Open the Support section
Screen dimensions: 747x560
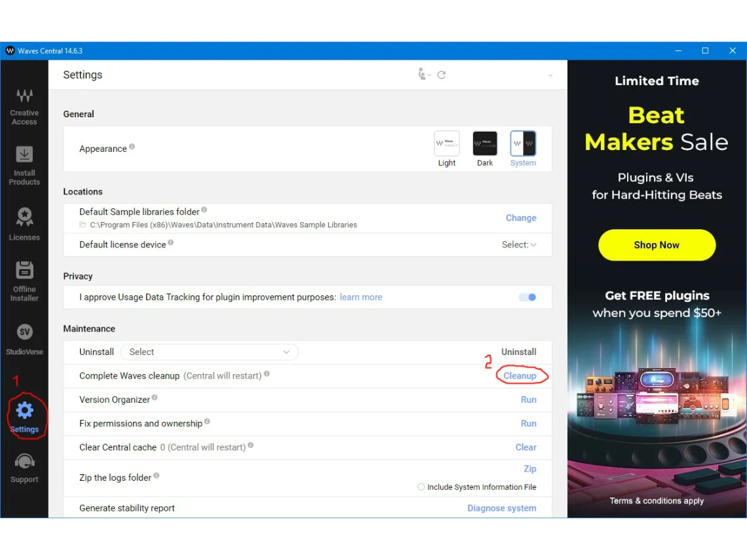(x=24, y=468)
